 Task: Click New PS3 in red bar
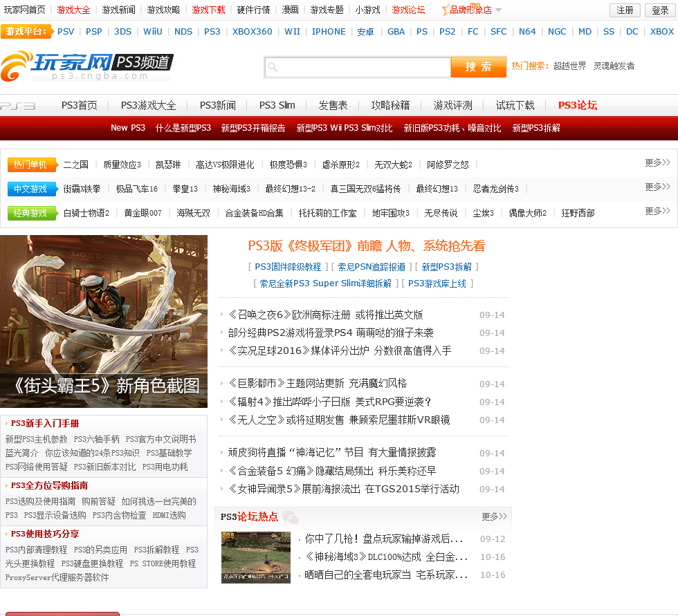pos(128,128)
